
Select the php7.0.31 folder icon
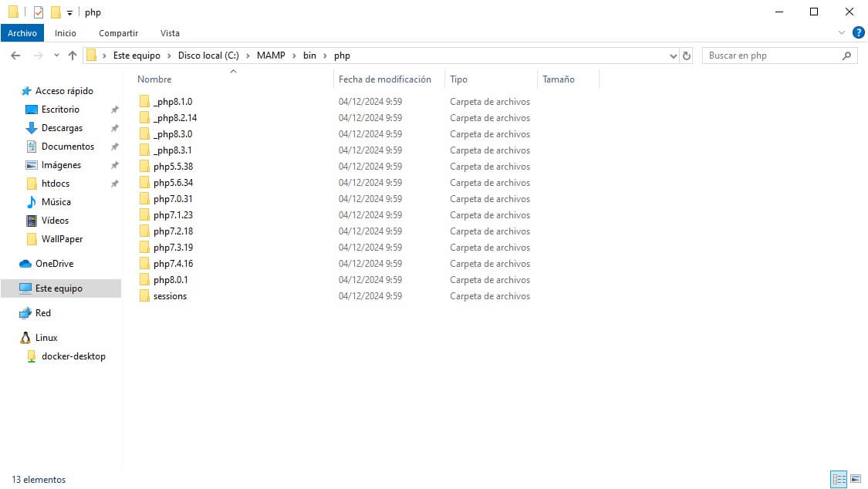(144, 198)
